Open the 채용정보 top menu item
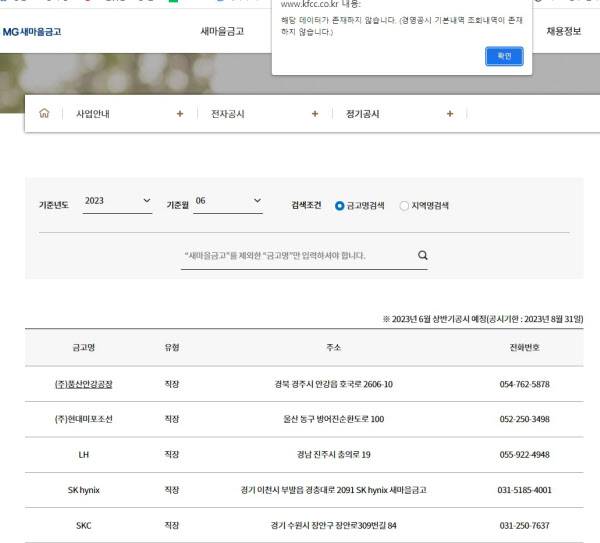 563,32
